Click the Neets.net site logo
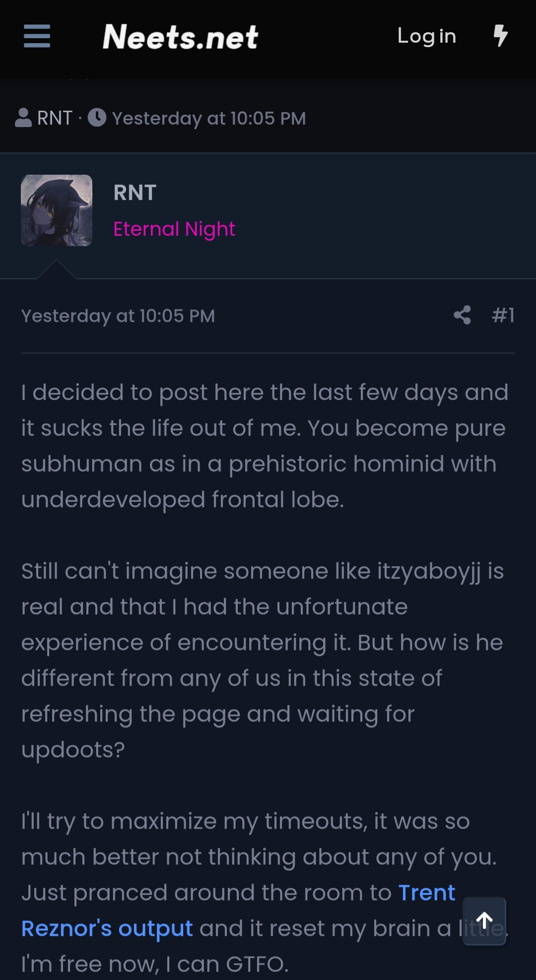The width and height of the screenshot is (536, 980). 180,37
